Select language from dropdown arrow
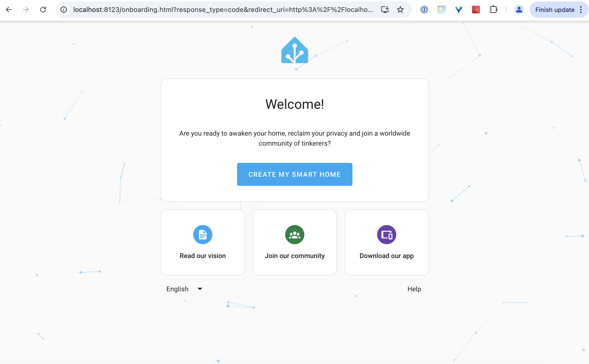Screen dimensions: 589x364 (200, 289)
